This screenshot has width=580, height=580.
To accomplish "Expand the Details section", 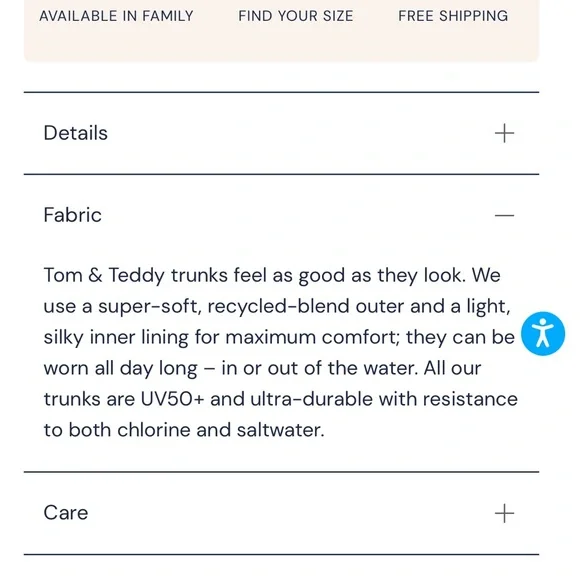I will pos(281,133).
